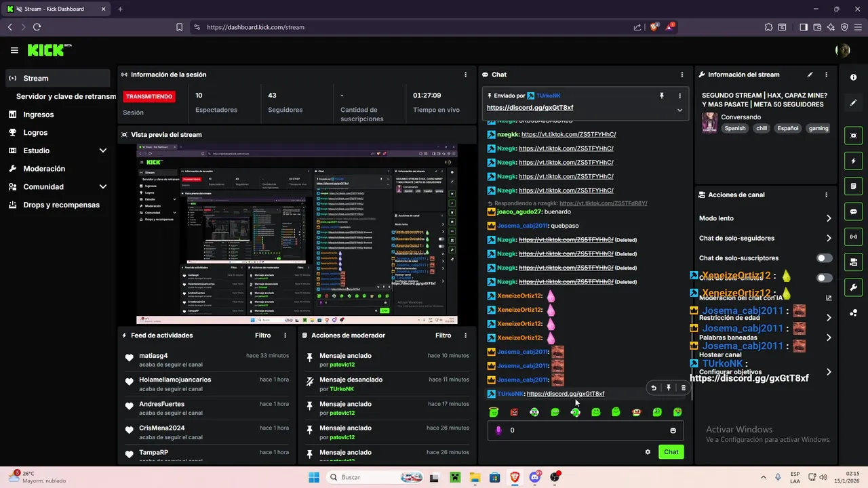Viewport: 868px width, 488px height.
Task: Open Discord from the taskbar
Action: [x=534, y=477]
